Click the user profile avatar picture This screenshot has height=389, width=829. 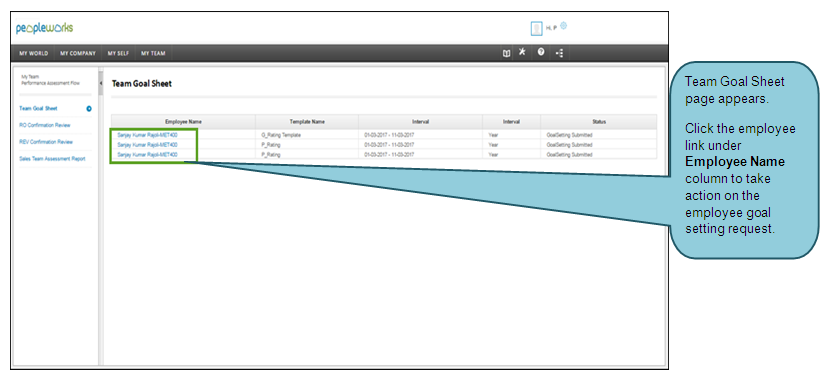537,29
